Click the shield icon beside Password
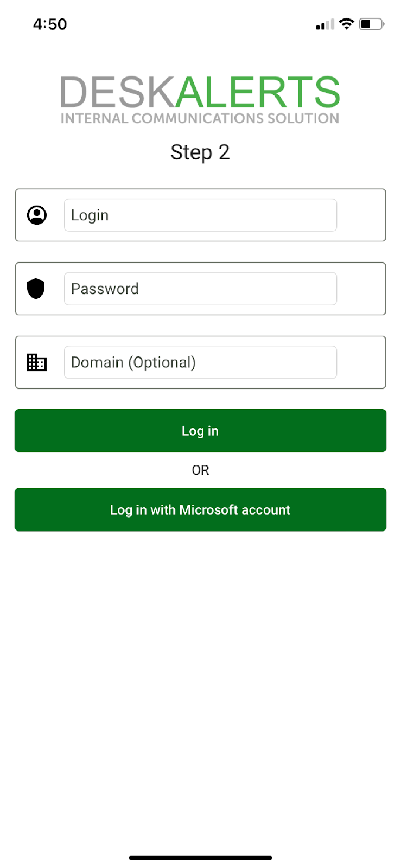 pos(36,289)
